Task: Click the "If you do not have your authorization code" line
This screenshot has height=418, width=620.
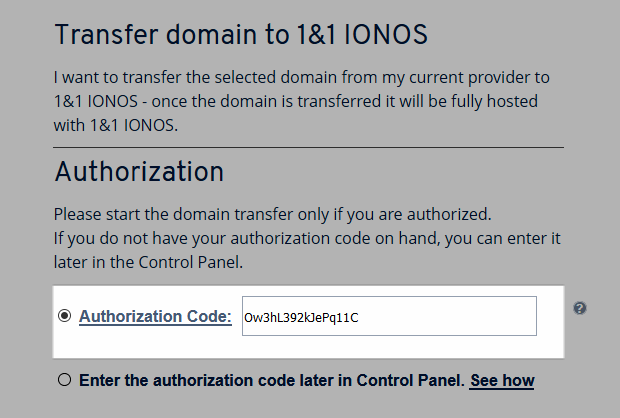Action: coord(303,240)
